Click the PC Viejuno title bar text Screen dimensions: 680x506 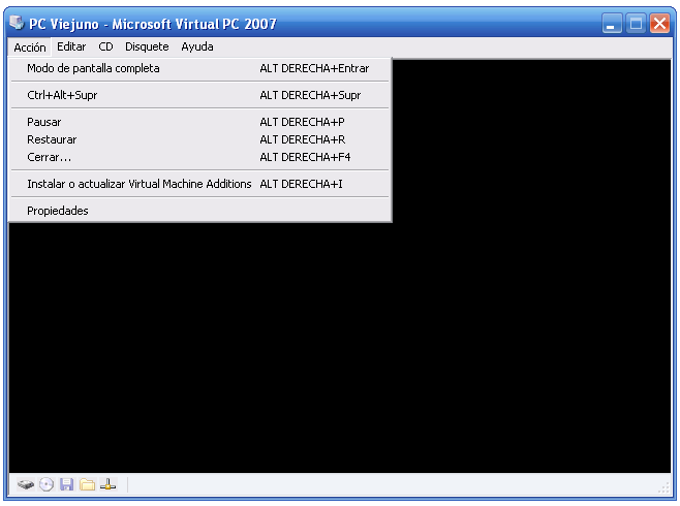coord(153,24)
